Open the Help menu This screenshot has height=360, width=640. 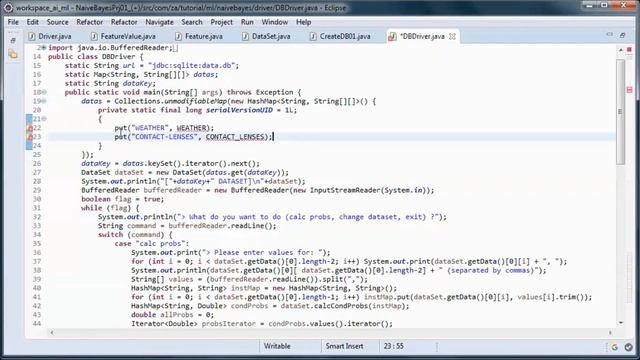(304, 22)
